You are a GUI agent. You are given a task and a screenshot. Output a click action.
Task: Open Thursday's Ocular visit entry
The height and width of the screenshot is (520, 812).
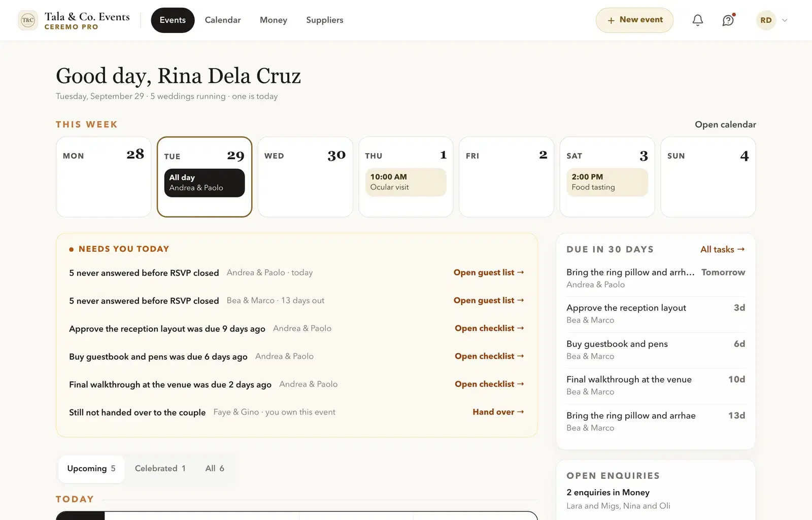coord(405,182)
